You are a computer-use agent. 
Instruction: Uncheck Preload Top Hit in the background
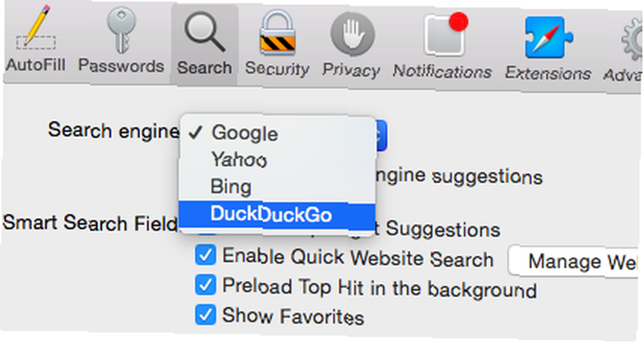[205, 285]
